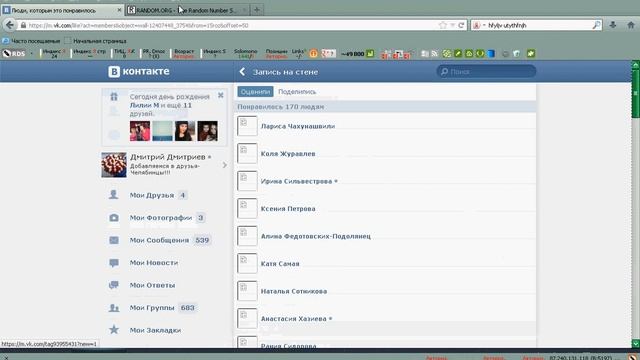Click the VK Поиск search field

point(486,72)
